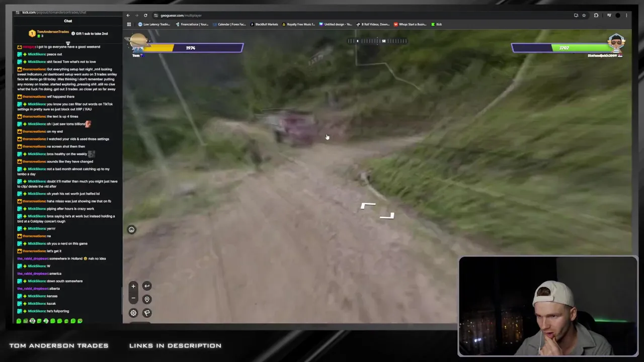This screenshot has width=644, height=362.
Task: Open B Roll Videos bookmark
Action: pyautogui.click(x=373, y=24)
